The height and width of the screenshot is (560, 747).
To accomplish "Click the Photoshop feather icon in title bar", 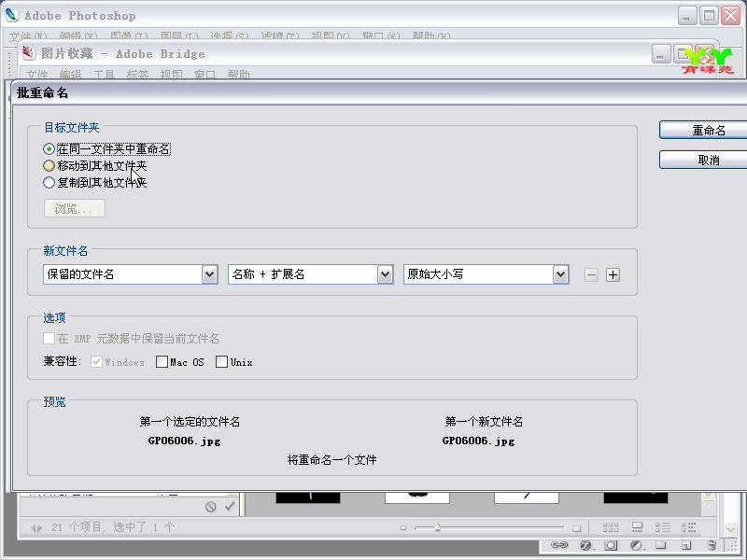I will 12,15.
